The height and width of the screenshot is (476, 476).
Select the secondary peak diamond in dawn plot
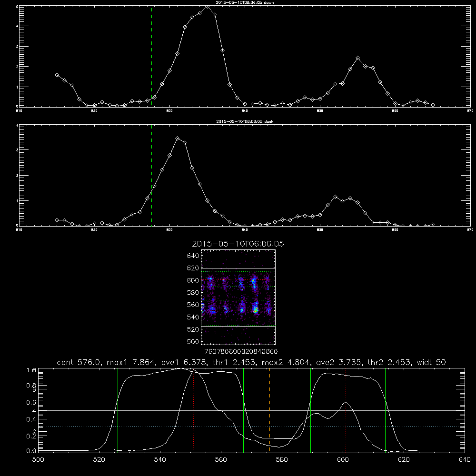(x=358, y=58)
